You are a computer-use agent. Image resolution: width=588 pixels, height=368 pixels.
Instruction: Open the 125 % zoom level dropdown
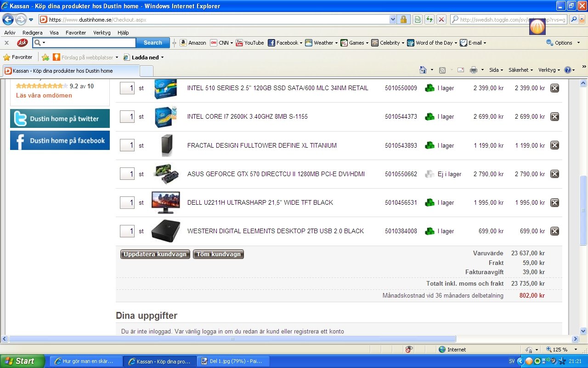pos(575,350)
